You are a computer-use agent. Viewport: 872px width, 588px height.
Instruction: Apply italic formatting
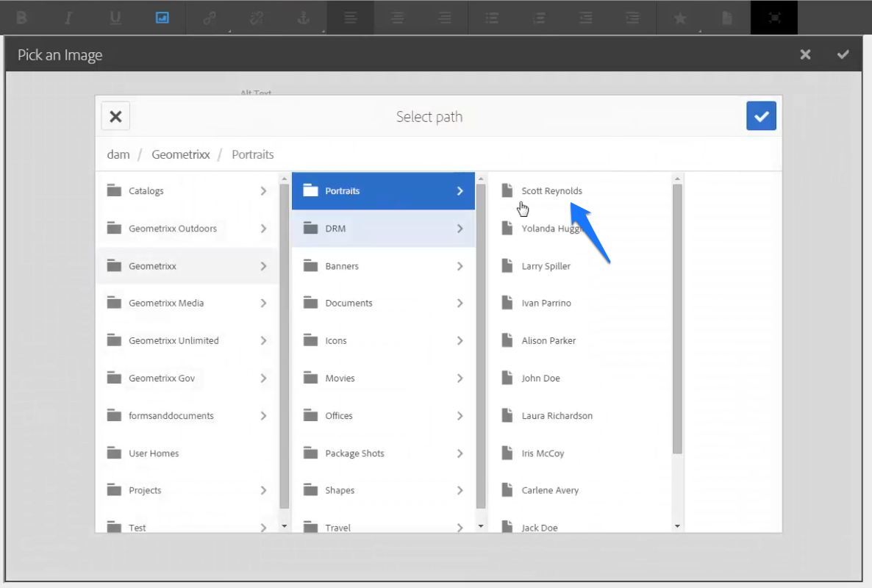pos(68,17)
